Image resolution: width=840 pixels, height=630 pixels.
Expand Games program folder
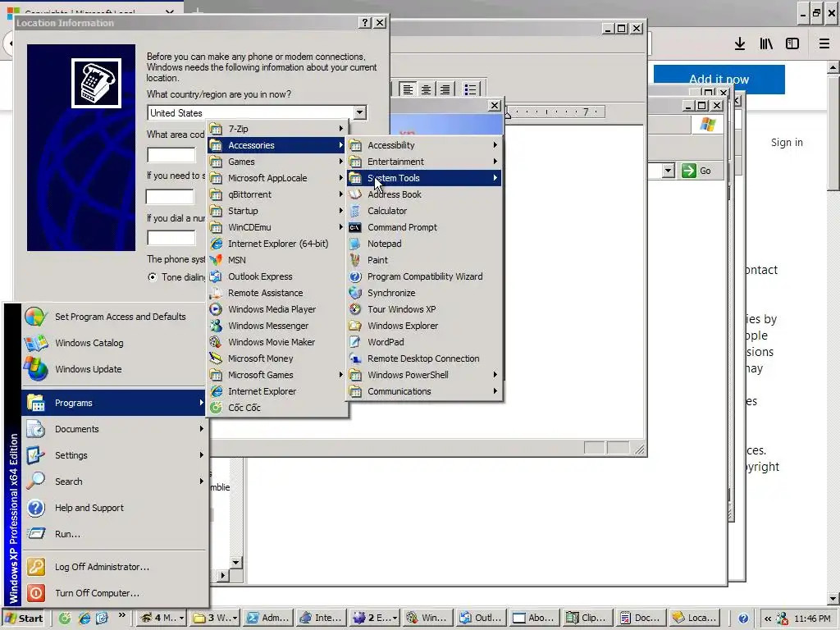(x=277, y=162)
